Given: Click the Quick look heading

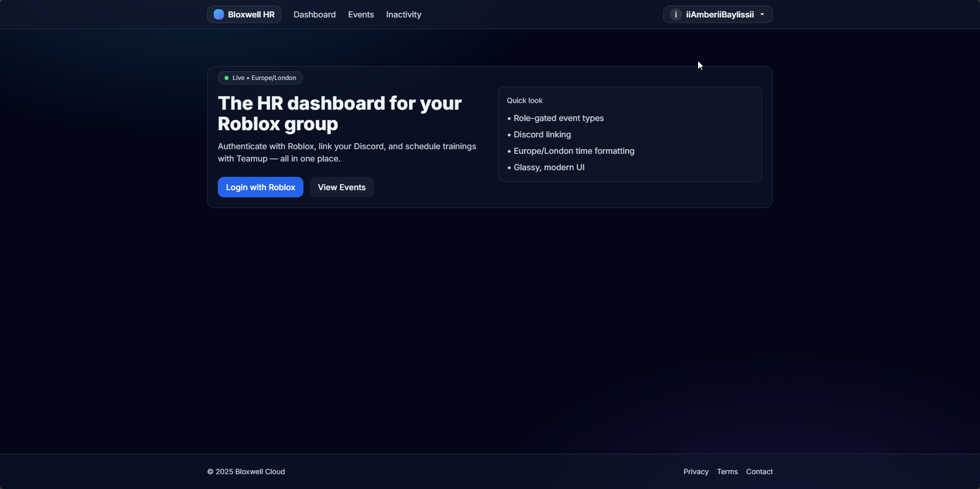Looking at the screenshot, I should pyautogui.click(x=524, y=100).
